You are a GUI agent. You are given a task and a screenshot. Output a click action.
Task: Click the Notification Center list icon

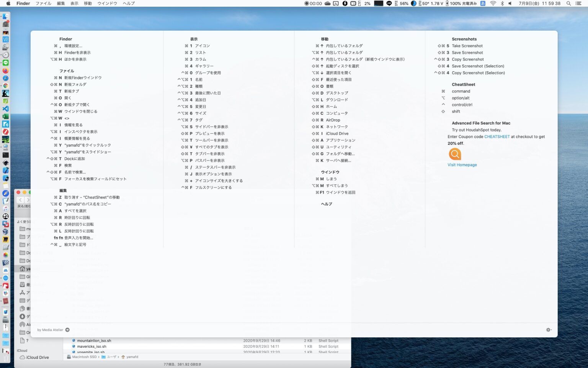pyautogui.click(x=579, y=3)
